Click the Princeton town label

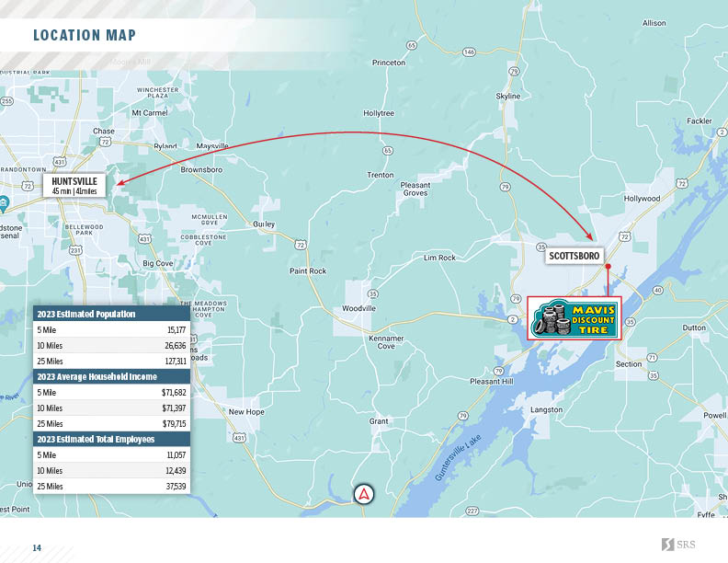coord(389,63)
